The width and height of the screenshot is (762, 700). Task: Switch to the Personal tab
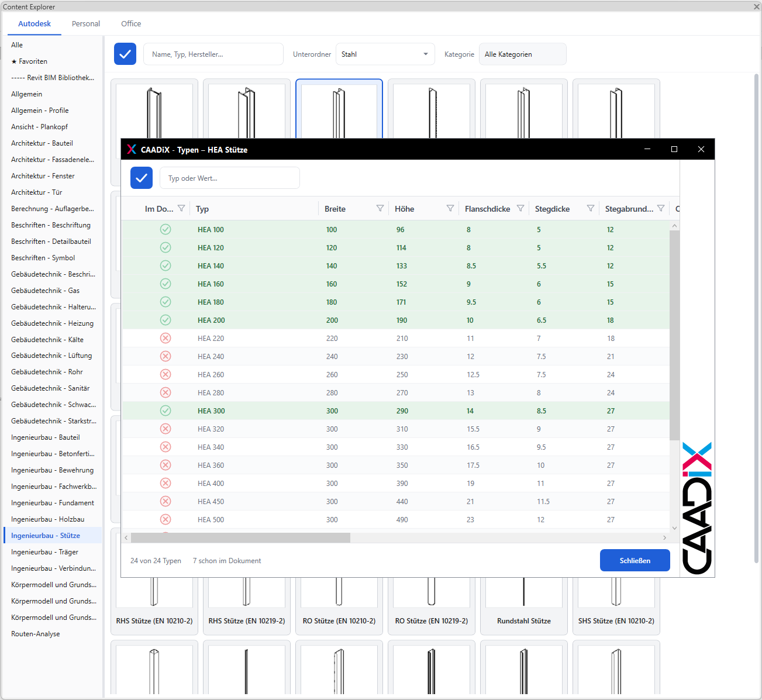pos(86,24)
